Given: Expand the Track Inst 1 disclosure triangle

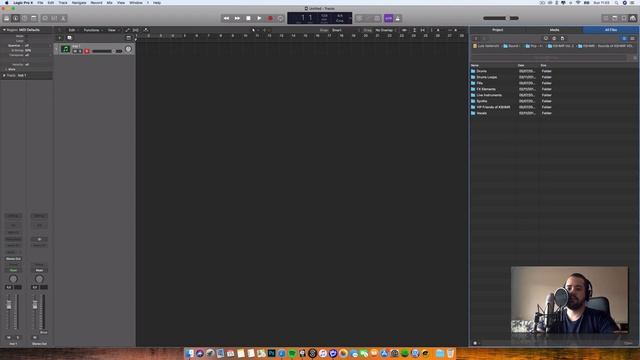Looking at the screenshot, I should click(x=4, y=76).
